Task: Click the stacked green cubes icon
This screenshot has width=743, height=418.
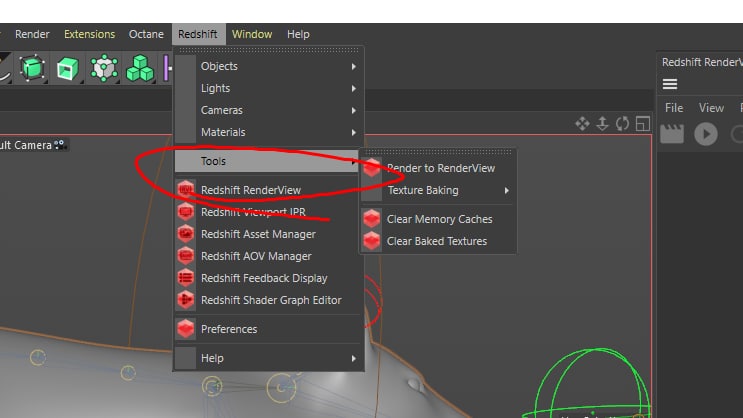Action: pyautogui.click(x=140, y=68)
